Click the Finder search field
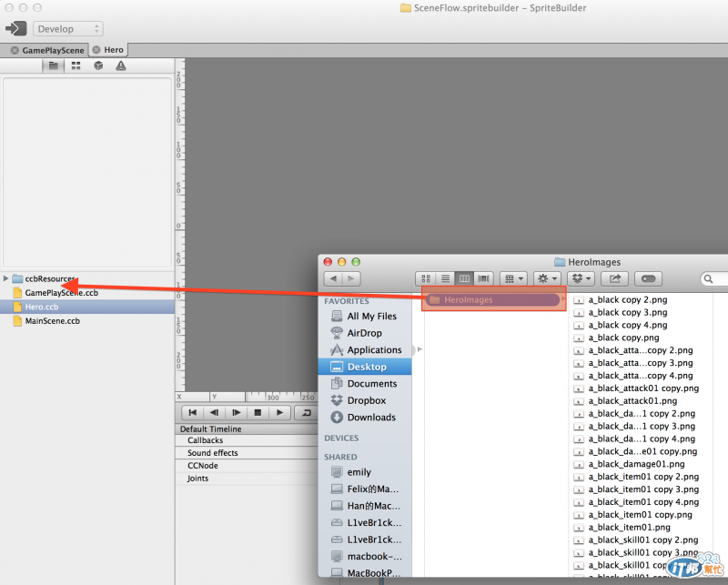The image size is (728, 585). (x=715, y=278)
